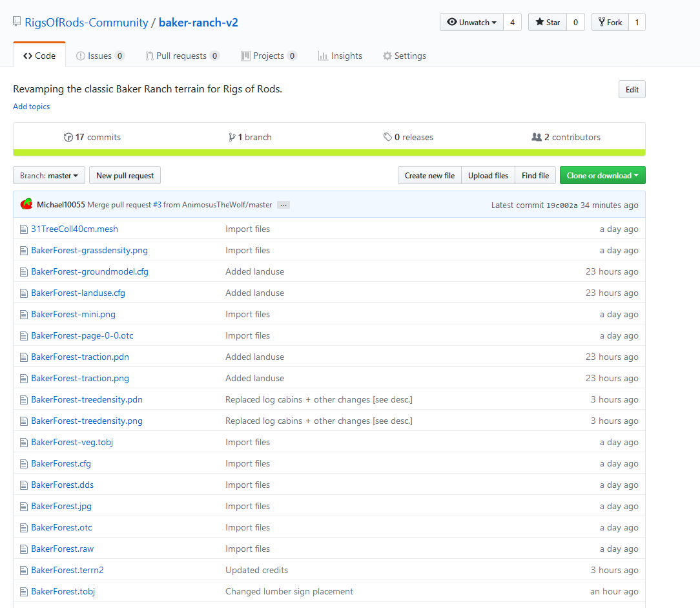Click the Michael10055 avatar image

(26, 204)
